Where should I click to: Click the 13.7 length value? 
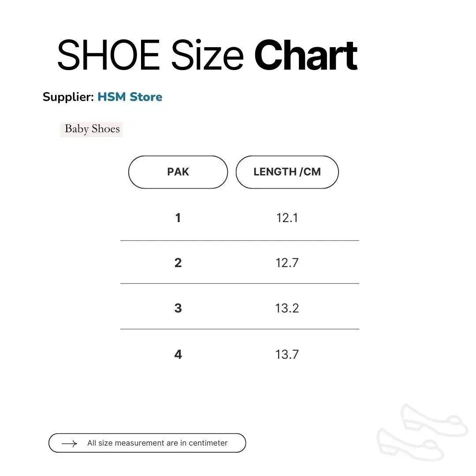287,354
